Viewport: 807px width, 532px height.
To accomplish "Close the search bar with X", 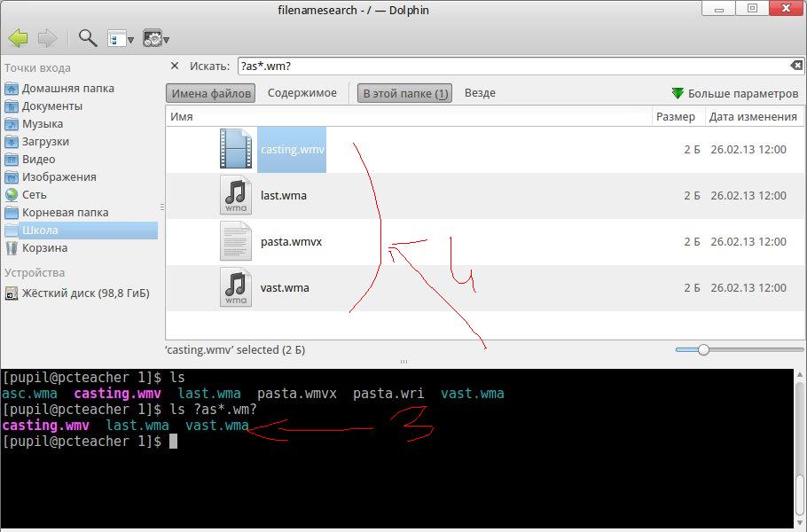I will pyautogui.click(x=175, y=66).
